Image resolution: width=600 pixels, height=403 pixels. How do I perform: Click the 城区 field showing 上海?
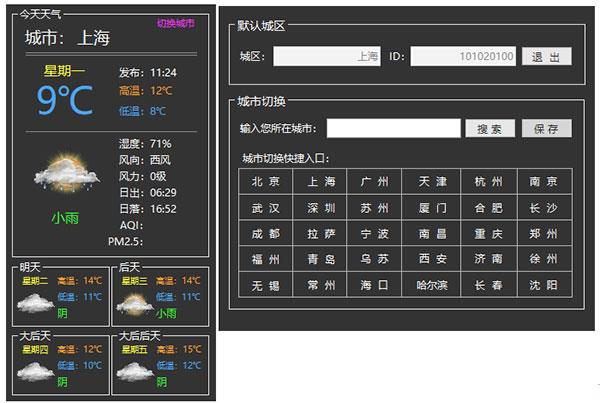pos(328,56)
